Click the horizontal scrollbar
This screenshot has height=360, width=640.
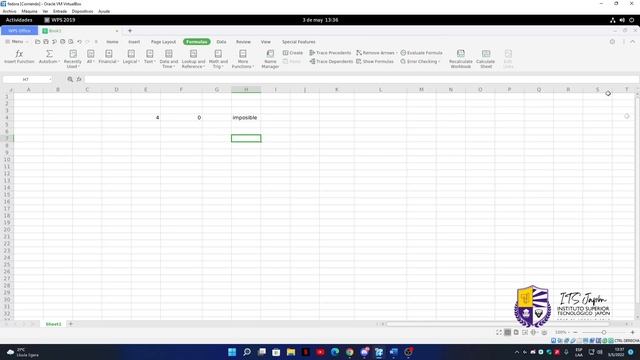(498, 324)
